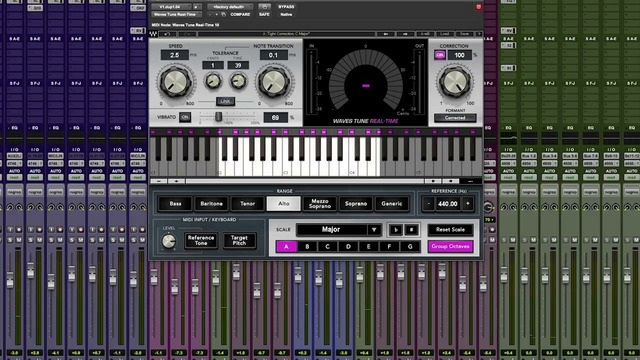This screenshot has height=360, width=640.
Task: Click the Tolerance Cents knob
Action: point(213,81)
